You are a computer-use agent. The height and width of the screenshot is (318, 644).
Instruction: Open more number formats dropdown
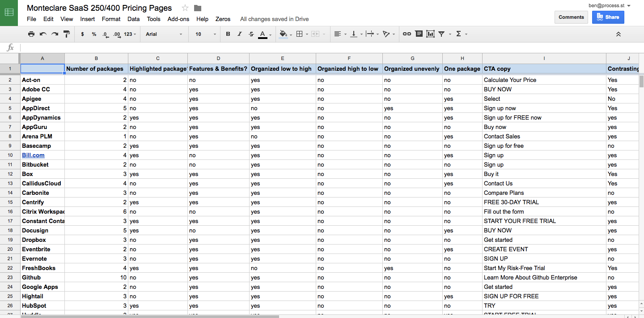pyautogui.click(x=130, y=34)
